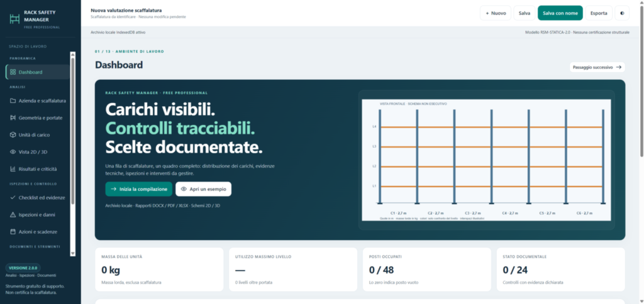
Task: Click the Rack Safety Manager logo icon
Action: point(14,18)
